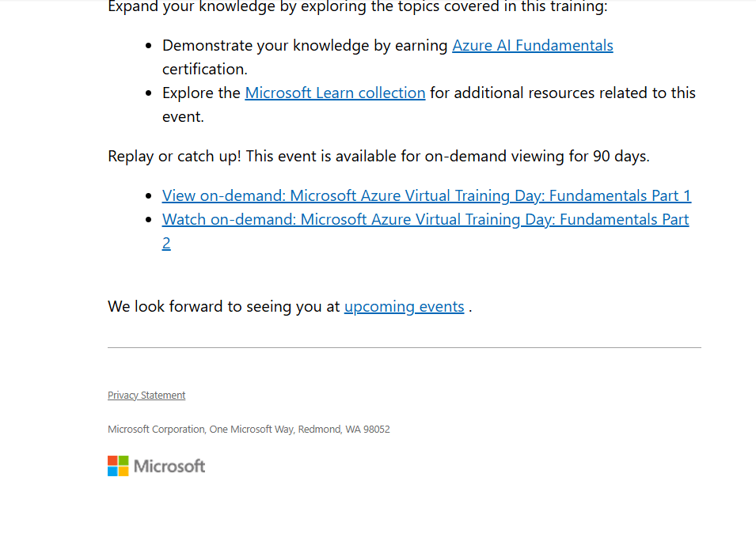Follow the upcoming events link

coord(404,307)
